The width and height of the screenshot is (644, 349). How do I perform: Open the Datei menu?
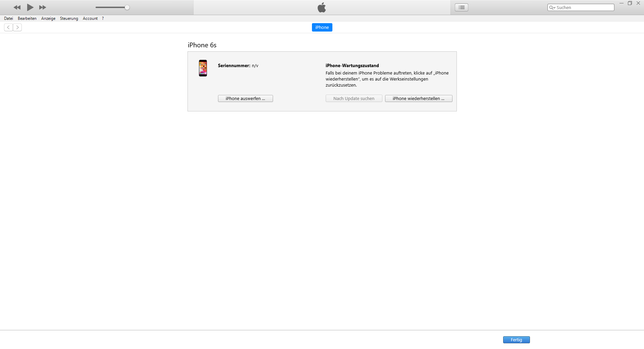(x=9, y=18)
